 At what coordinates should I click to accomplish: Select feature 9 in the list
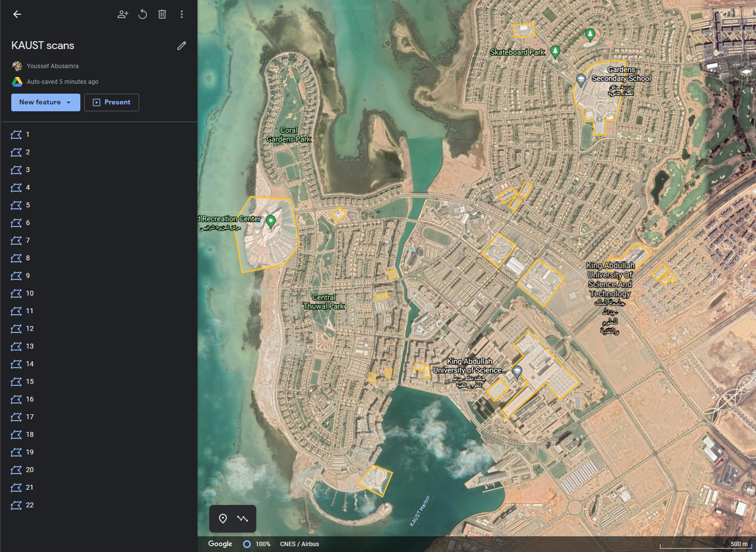tap(99, 276)
